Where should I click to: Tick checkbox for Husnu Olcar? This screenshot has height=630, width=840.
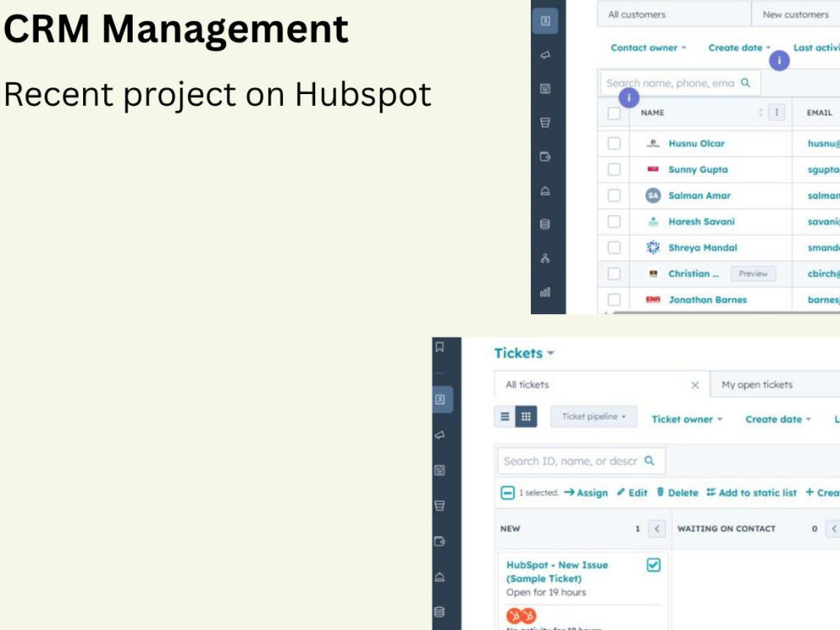[614, 144]
